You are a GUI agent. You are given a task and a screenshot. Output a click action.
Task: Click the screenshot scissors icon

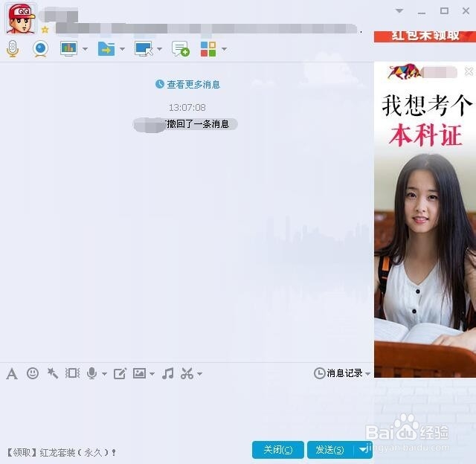[187, 373]
